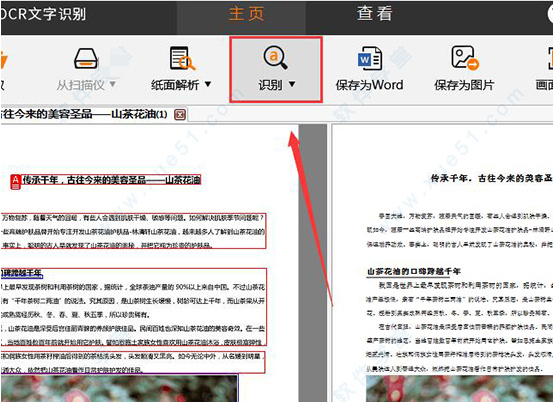The image size is (553, 402).
Task: Click the 保存为图片 image icon
Action: (465, 58)
